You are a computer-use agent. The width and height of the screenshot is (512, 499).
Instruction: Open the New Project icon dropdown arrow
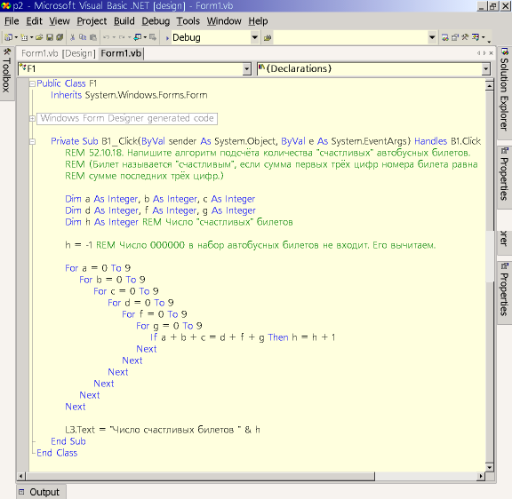[x=16, y=37]
